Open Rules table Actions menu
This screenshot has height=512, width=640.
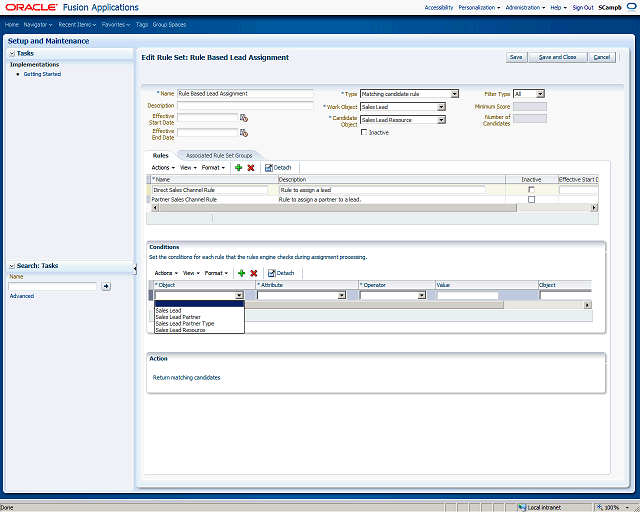click(163, 167)
